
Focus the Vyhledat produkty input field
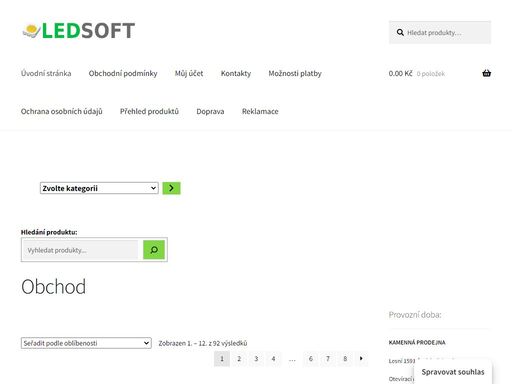tap(80, 250)
